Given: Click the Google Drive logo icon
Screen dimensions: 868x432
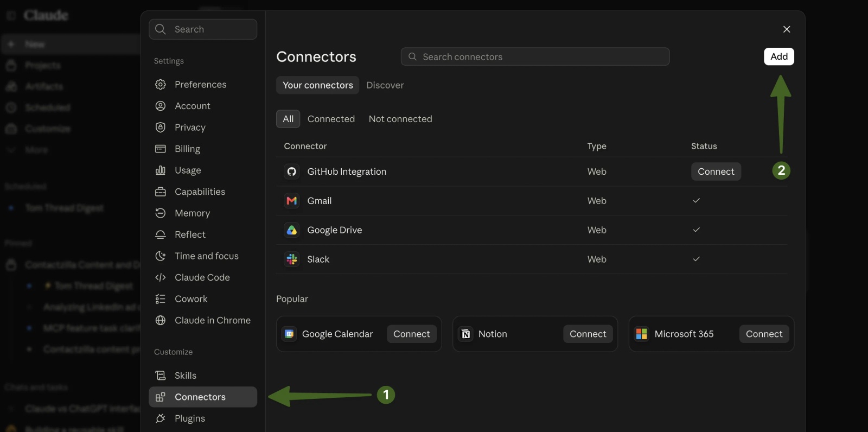Looking at the screenshot, I should pyautogui.click(x=292, y=230).
